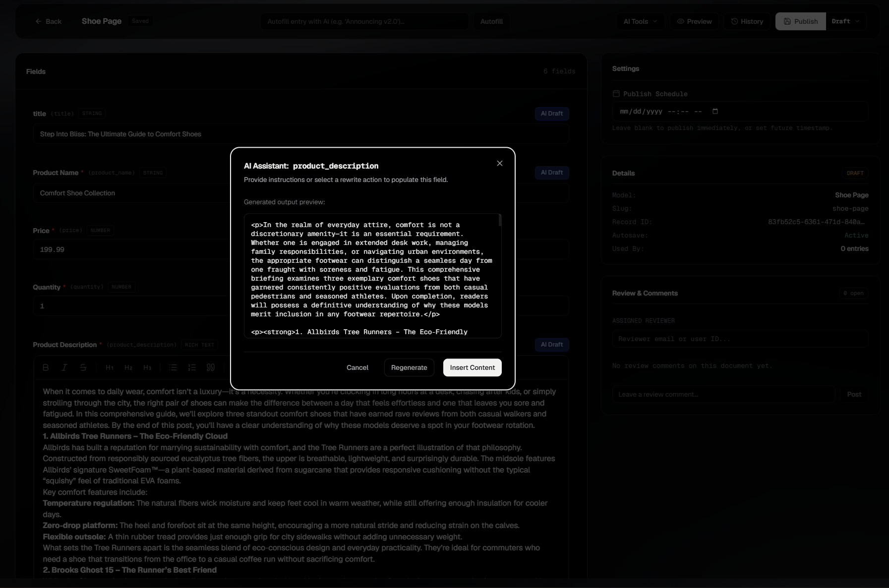Image resolution: width=889 pixels, height=588 pixels.
Task: Insert blockquote icon
Action: (211, 367)
